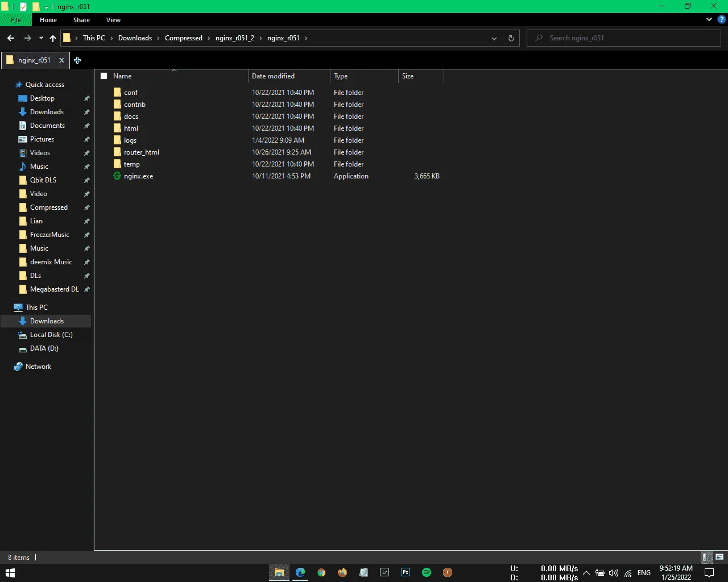Open the nginx.exe application file
Image resolution: width=728 pixels, height=582 pixels.
[x=138, y=176]
